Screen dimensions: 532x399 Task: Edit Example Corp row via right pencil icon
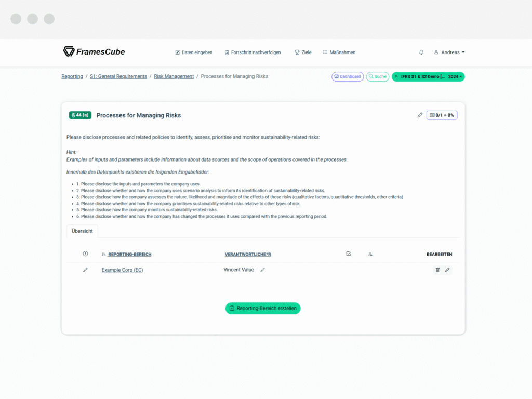pos(447,270)
